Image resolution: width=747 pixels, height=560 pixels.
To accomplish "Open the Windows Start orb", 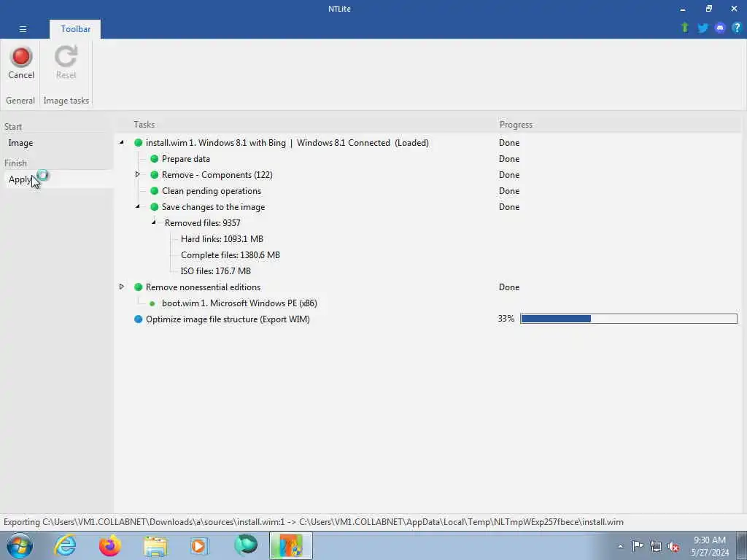I will (20, 545).
